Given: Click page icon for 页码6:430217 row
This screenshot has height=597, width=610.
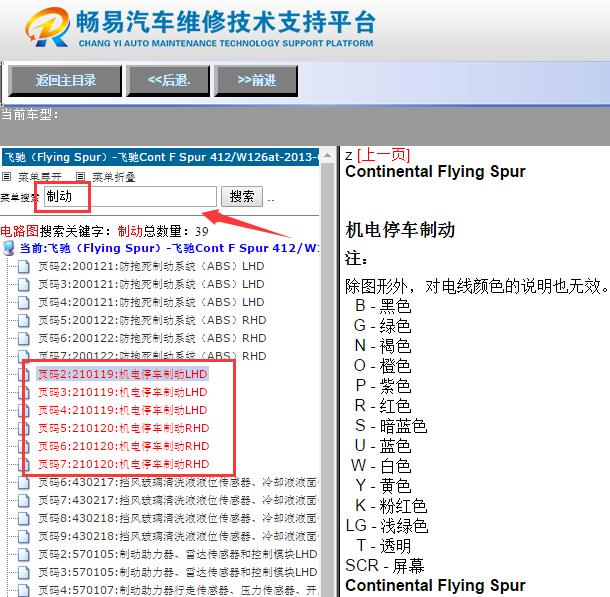Looking at the screenshot, I should click(x=24, y=483).
